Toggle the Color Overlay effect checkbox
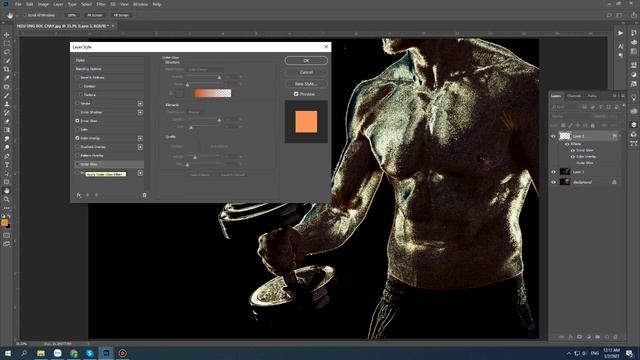Viewport: 640px width, 360px height. [x=77, y=138]
